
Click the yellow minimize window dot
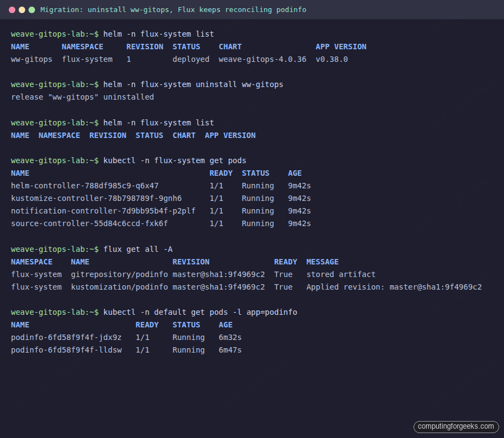click(22, 10)
